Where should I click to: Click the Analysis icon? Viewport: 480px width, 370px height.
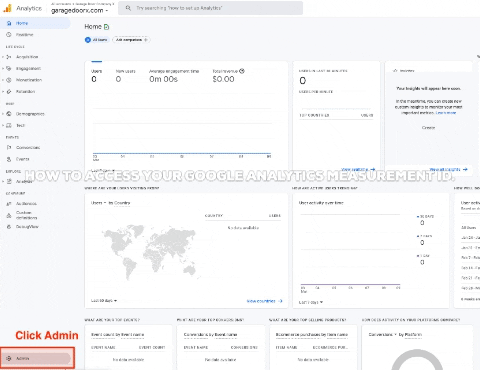pyautogui.click(x=9, y=181)
